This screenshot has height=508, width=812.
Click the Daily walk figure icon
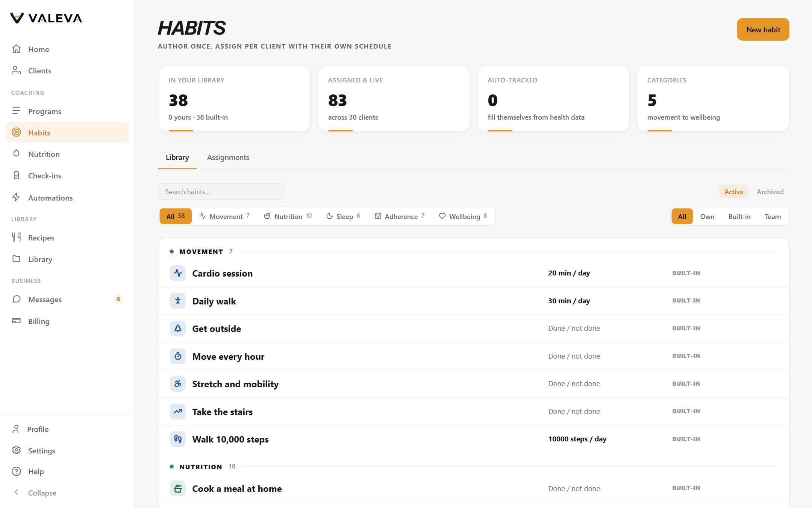[178, 301]
